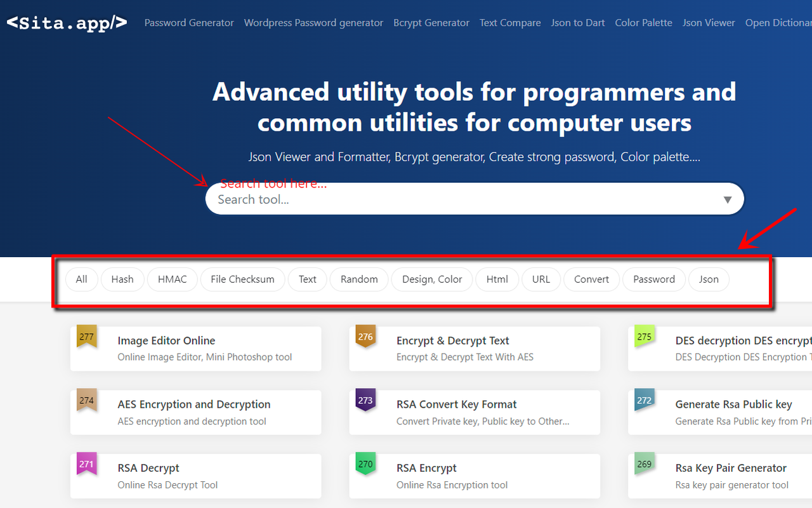Open Bcrypt Generator in top navigation
The image size is (812, 508).
point(431,23)
